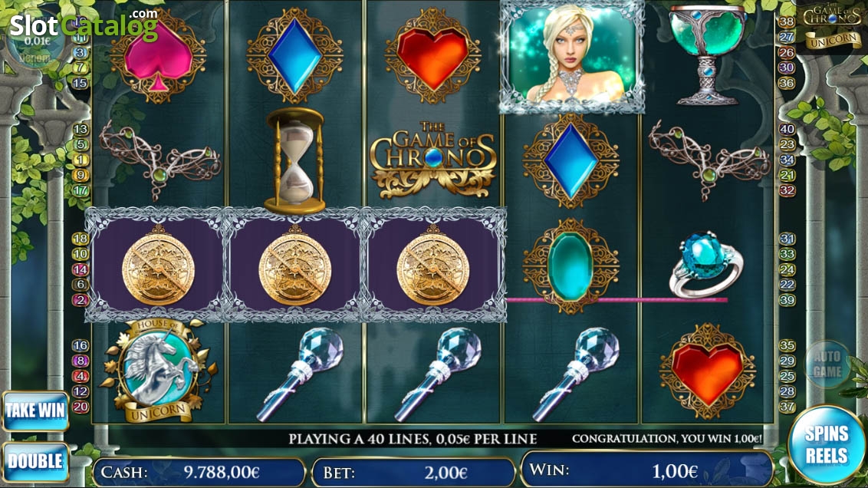Click the Game of Chronos logo symbol
The height and width of the screenshot is (488, 868).
[432, 160]
